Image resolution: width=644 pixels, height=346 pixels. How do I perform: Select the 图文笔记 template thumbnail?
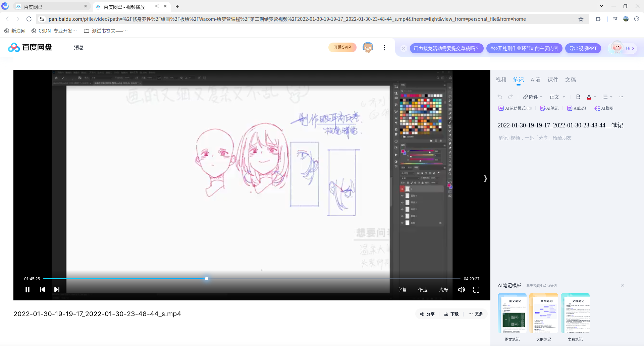tap(512, 313)
